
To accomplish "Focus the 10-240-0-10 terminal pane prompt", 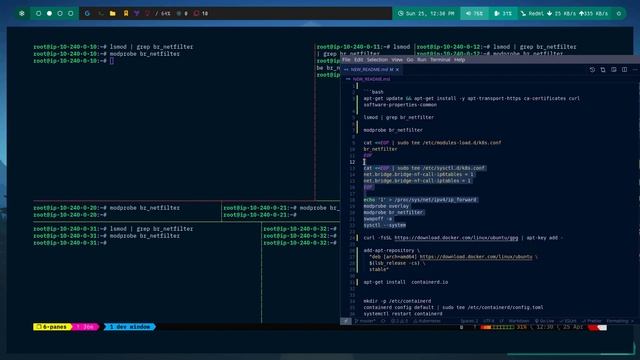I will (112, 61).
